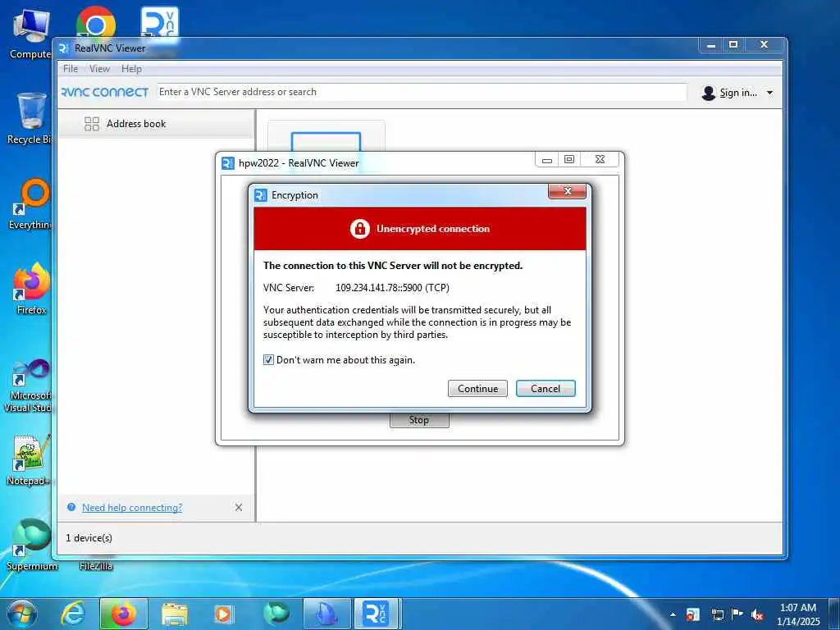Open Firefox from the taskbar

[x=124, y=614]
